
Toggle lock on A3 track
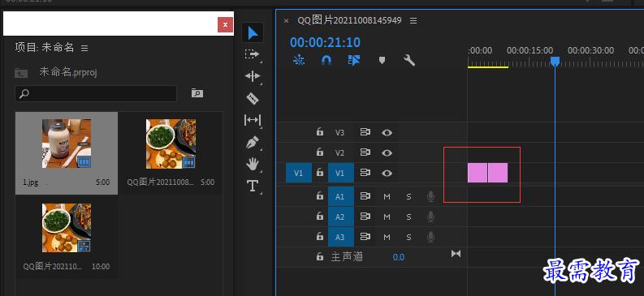click(x=319, y=237)
